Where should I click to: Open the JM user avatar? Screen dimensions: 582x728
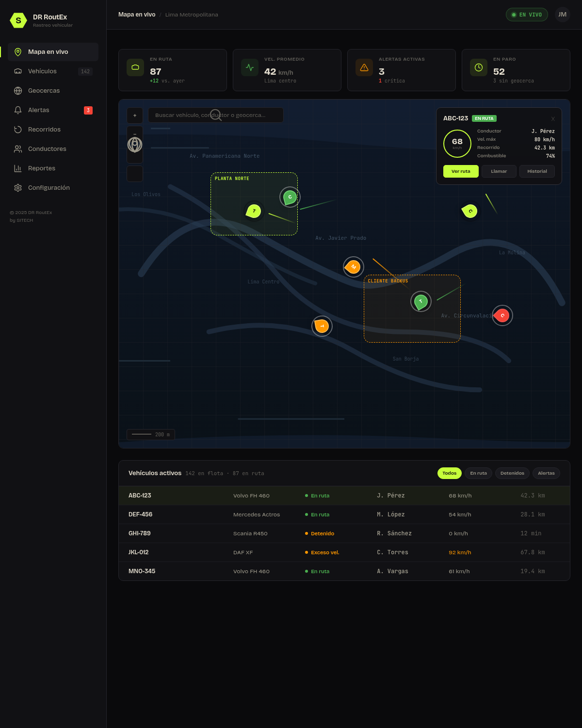pyautogui.click(x=562, y=15)
